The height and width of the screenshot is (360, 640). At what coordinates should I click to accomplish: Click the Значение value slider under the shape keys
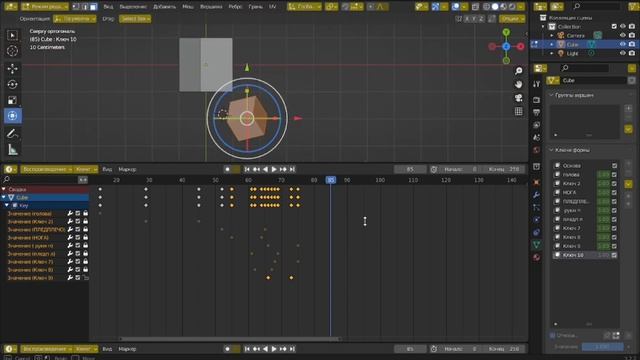pyautogui.click(x=602, y=347)
